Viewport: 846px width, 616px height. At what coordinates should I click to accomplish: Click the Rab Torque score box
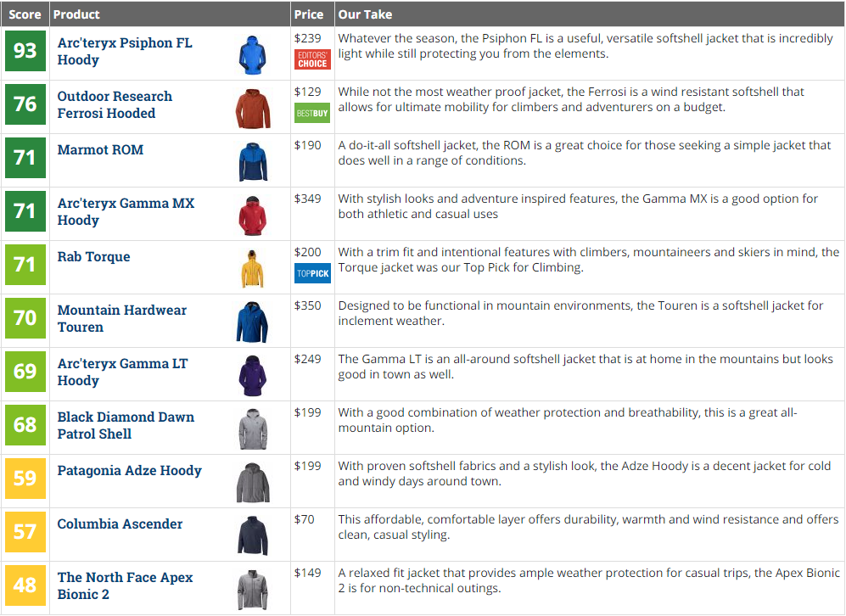click(x=25, y=265)
